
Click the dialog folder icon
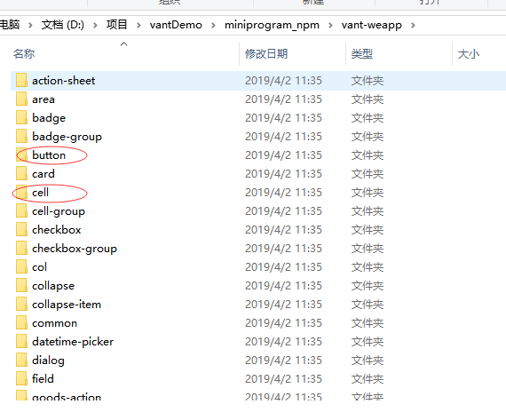(x=21, y=360)
